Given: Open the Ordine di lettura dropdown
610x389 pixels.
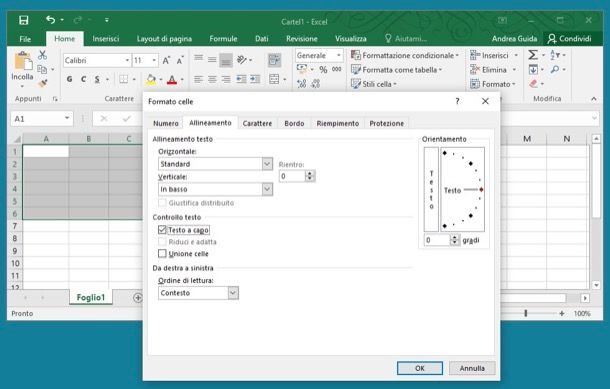Looking at the screenshot, I should click(x=233, y=293).
